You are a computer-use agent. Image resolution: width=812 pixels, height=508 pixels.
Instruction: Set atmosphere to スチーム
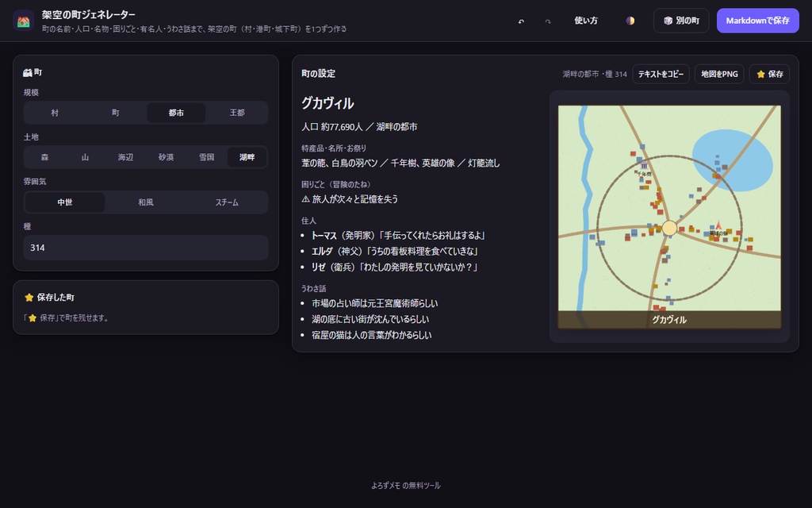pyautogui.click(x=227, y=202)
